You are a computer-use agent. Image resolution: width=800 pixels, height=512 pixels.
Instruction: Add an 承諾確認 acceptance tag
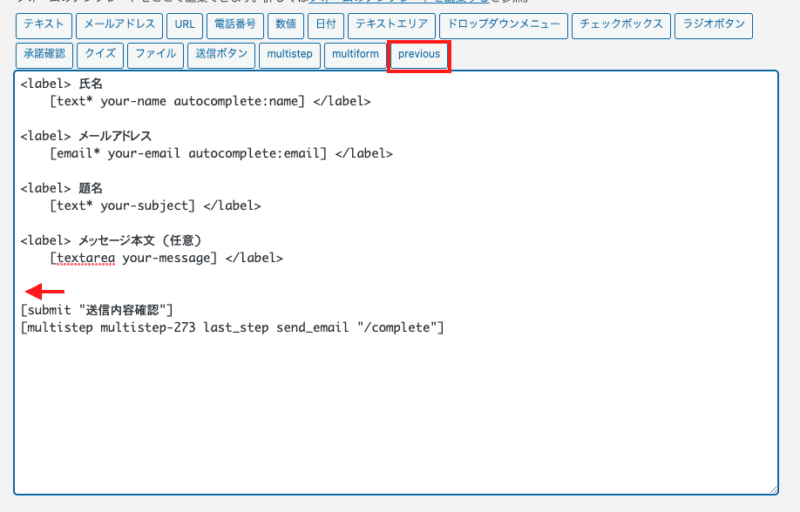pos(43,55)
